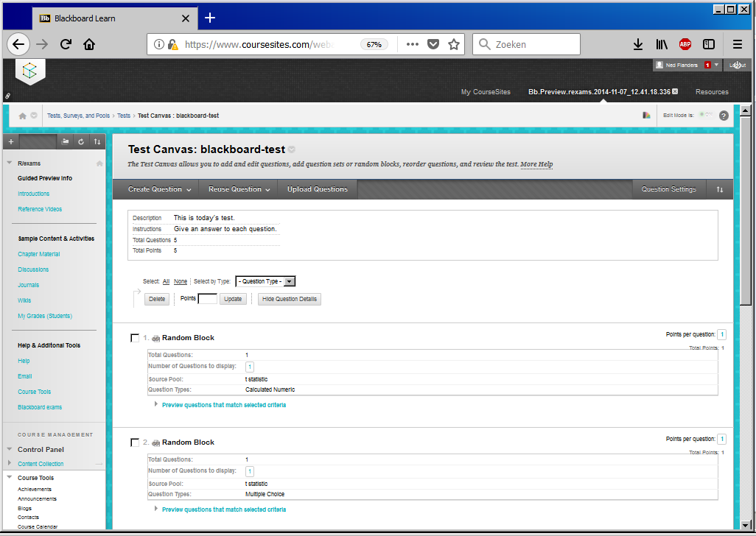Close the Blackboard Learn tab
756x536 pixels.
[x=186, y=18]
